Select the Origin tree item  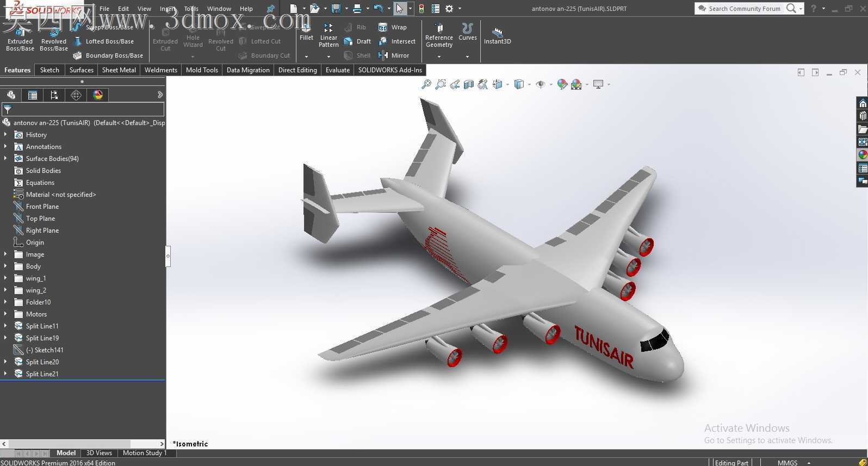(35, 243)
